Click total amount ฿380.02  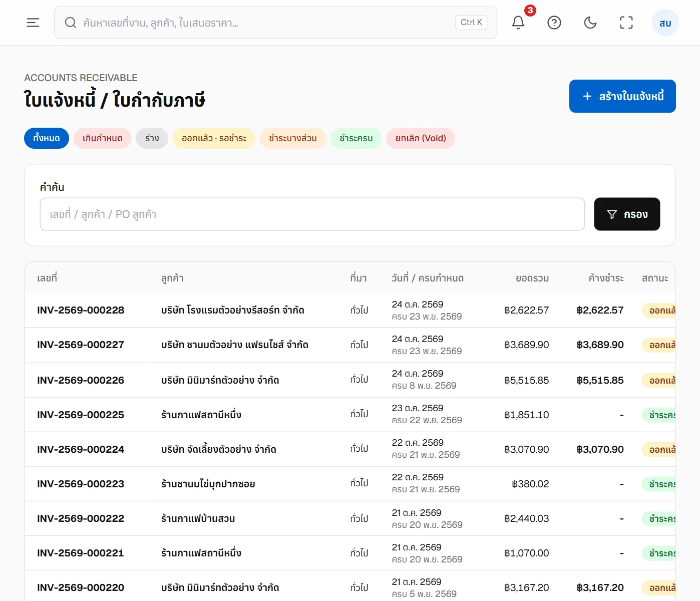(x=530, y=484)
